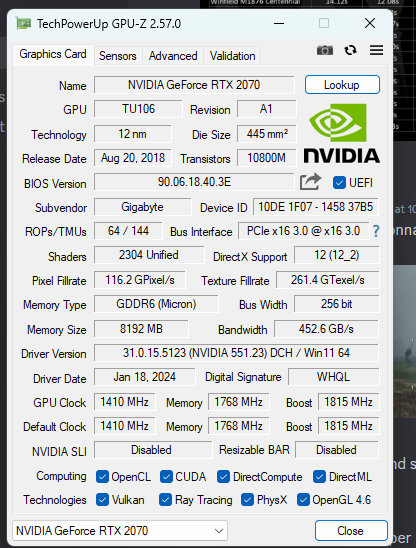Click the Subvendor field Gigabyte
This screenshot has width=416, height=548.
tap(142, 207)
